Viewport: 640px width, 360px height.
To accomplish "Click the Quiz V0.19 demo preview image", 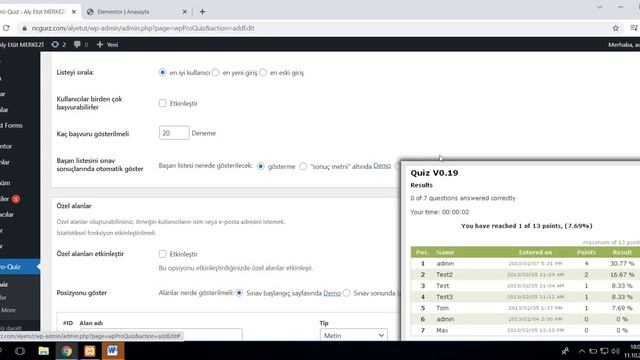I will [x=520, y=251].
